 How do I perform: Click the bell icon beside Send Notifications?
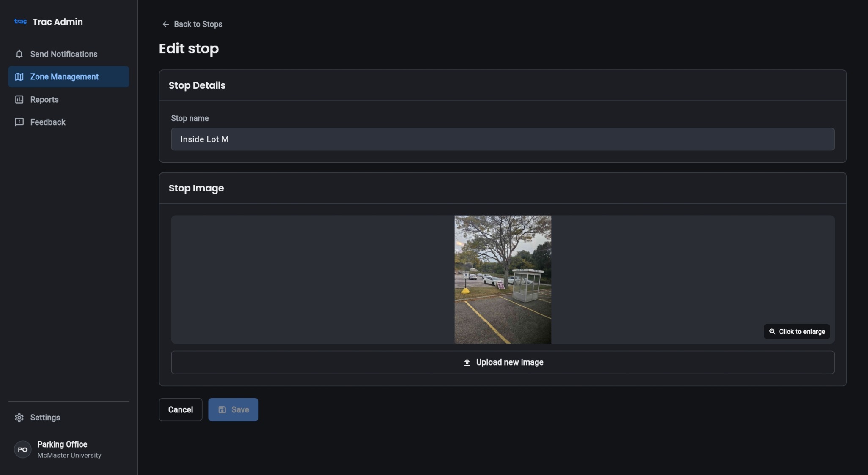[19, 54]
